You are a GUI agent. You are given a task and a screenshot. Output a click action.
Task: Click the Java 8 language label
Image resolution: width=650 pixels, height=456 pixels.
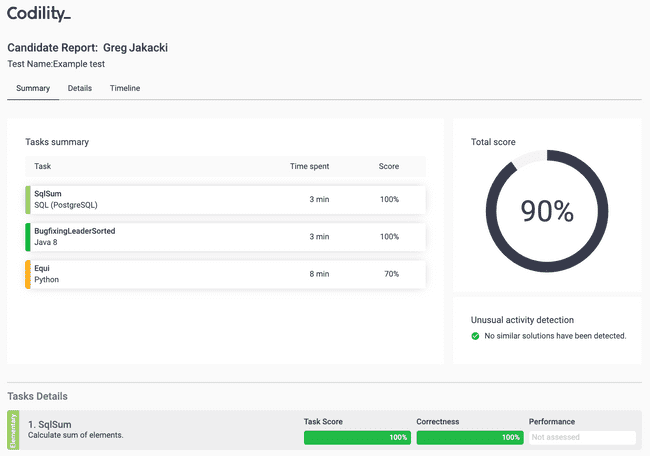[x=46, y=242]
